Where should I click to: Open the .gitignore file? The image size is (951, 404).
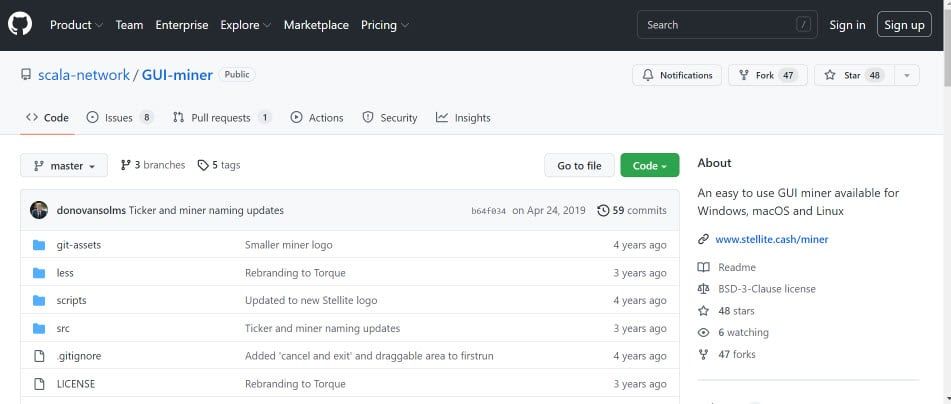pyautogui.click(x=79, y=356)
